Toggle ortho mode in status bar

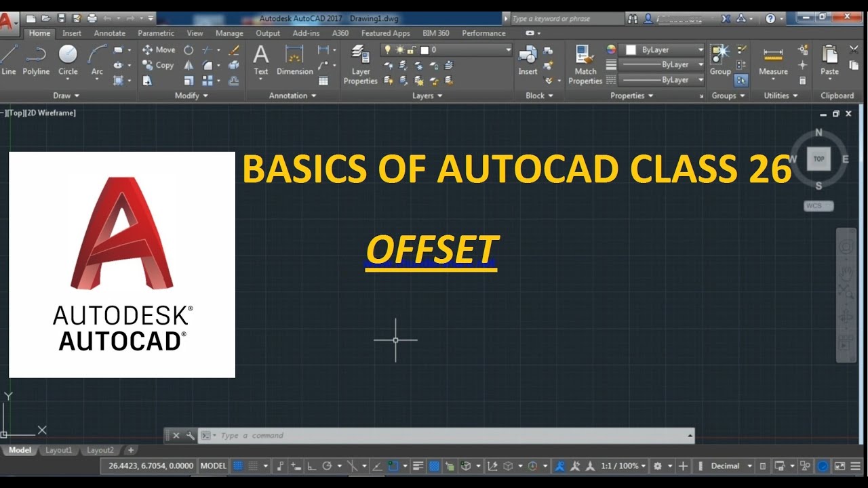(x=312, y=466)
